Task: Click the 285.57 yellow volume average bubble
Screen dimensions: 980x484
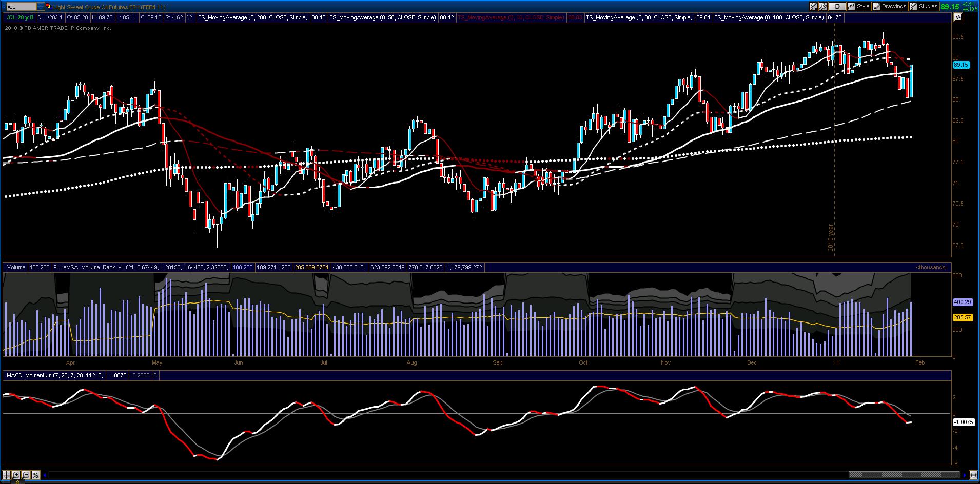Action: (x=963, y=318)
